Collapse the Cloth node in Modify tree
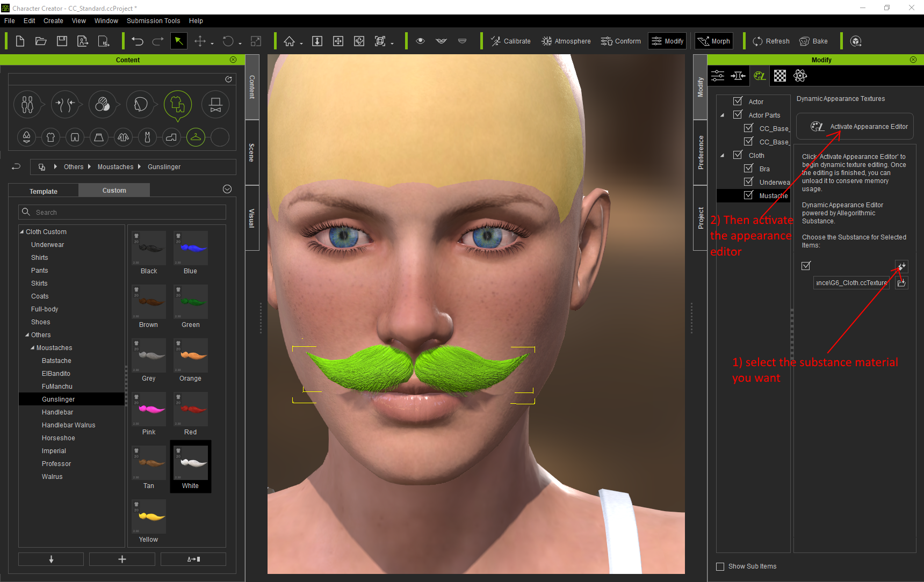 (723, 155)
